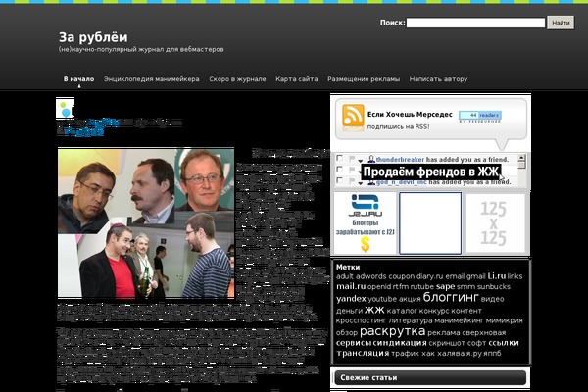Image resolution: width=588 pixels, height=392 pixels.
Task: Click the user icon beside thunderbreaker
Action: [371, 159]
